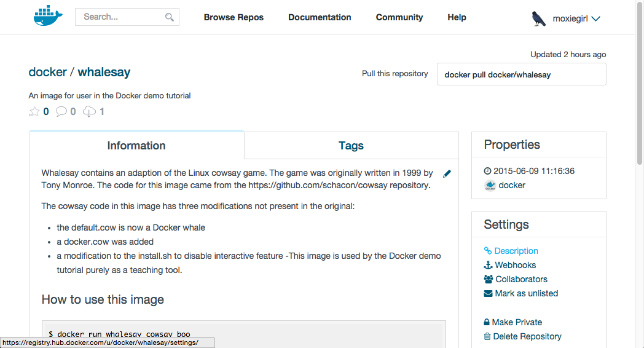Select the Information tab
This screenshot has height=348, width=644.
coord(136,146)
